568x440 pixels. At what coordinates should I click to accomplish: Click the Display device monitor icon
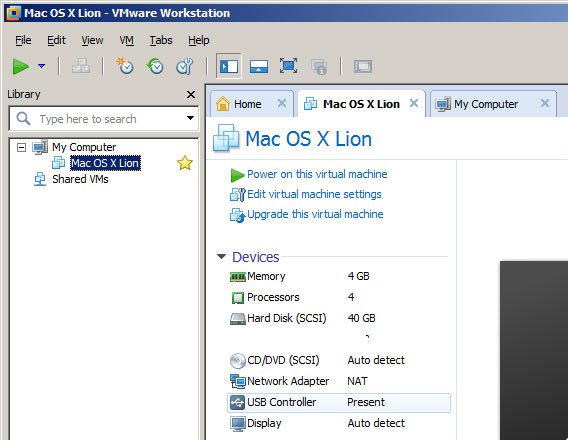(x=238, y=424)
